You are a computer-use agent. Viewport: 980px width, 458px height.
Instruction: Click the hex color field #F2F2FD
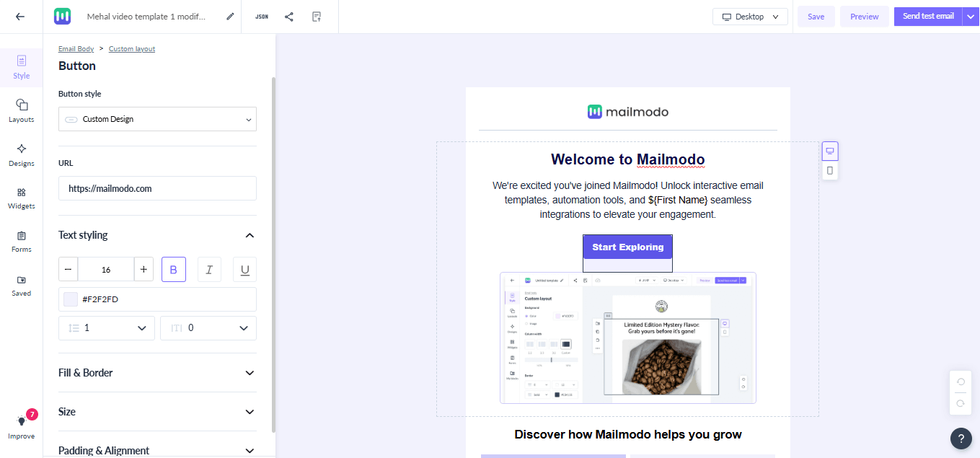coord(157,299)
